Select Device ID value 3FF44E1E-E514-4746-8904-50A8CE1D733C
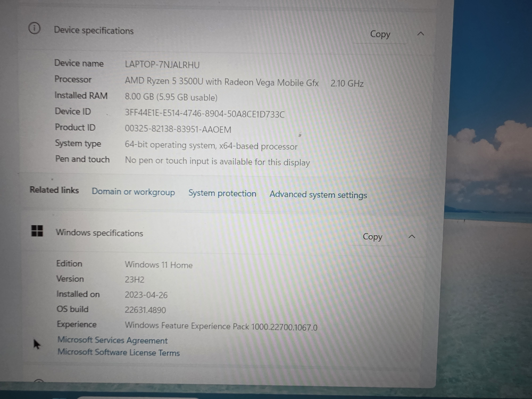The width and height of the screenshot is (532, 399). point(205,113)
